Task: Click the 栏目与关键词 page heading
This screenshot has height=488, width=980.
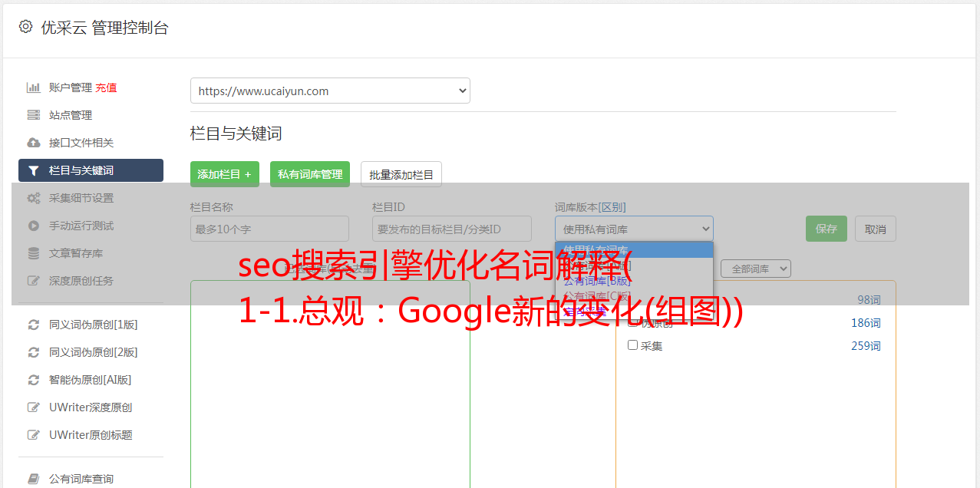Action: 236,134
